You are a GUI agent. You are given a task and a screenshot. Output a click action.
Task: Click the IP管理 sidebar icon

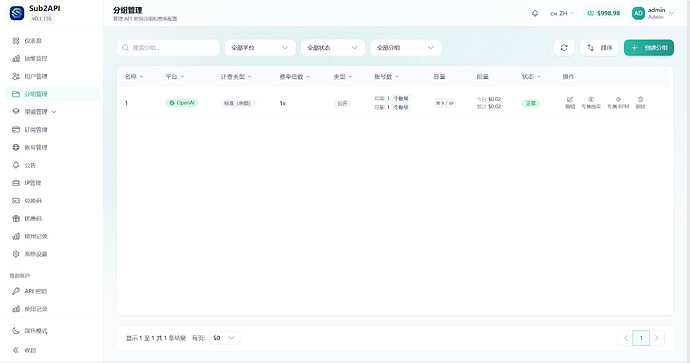coord(16,183)
